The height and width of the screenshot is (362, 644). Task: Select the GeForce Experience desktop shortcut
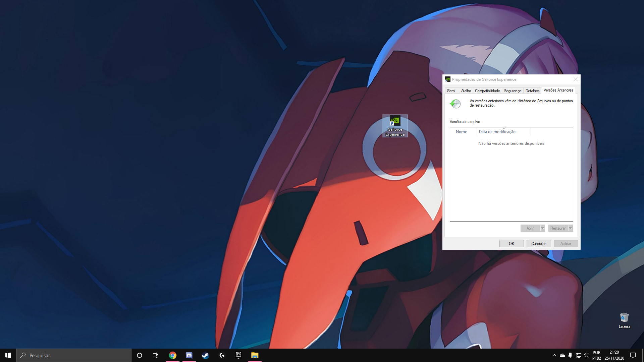click(395, 126)
